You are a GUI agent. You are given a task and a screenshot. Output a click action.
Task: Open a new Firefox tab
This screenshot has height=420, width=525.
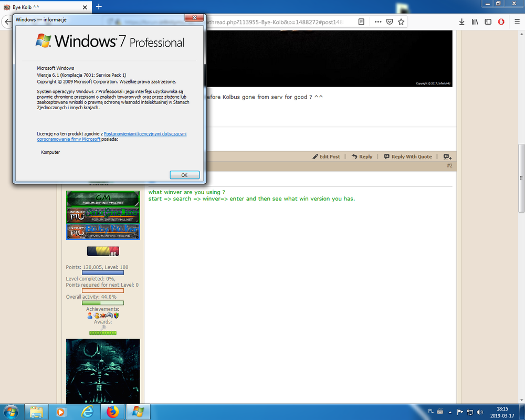click(x=99, y=7)
